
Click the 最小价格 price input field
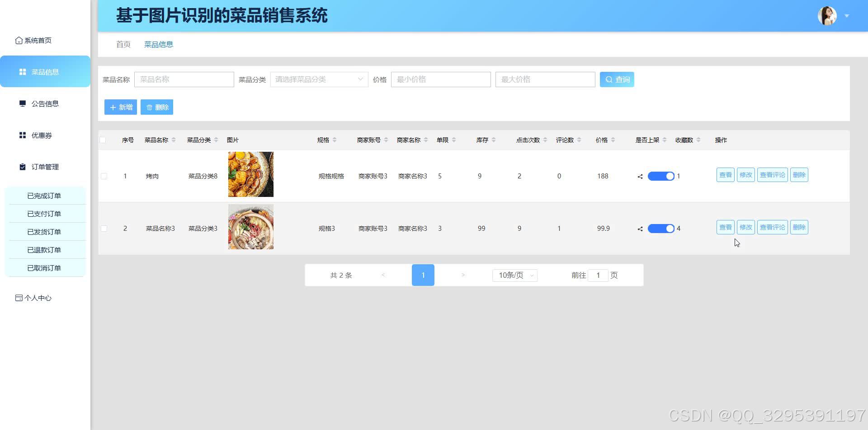441,79
